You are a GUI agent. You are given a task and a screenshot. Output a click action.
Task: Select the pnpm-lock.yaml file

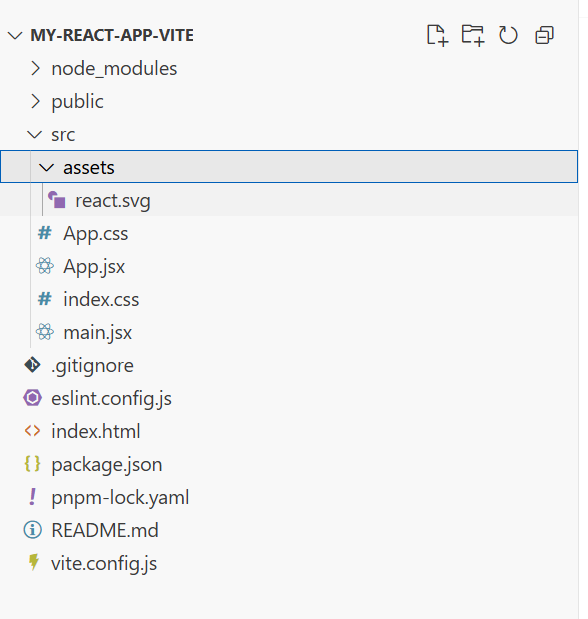point(289,497)
